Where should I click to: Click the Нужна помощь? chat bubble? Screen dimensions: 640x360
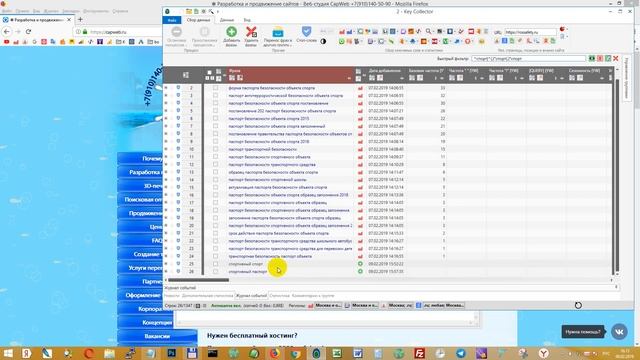pyautogui.click(x=583, y=332)
